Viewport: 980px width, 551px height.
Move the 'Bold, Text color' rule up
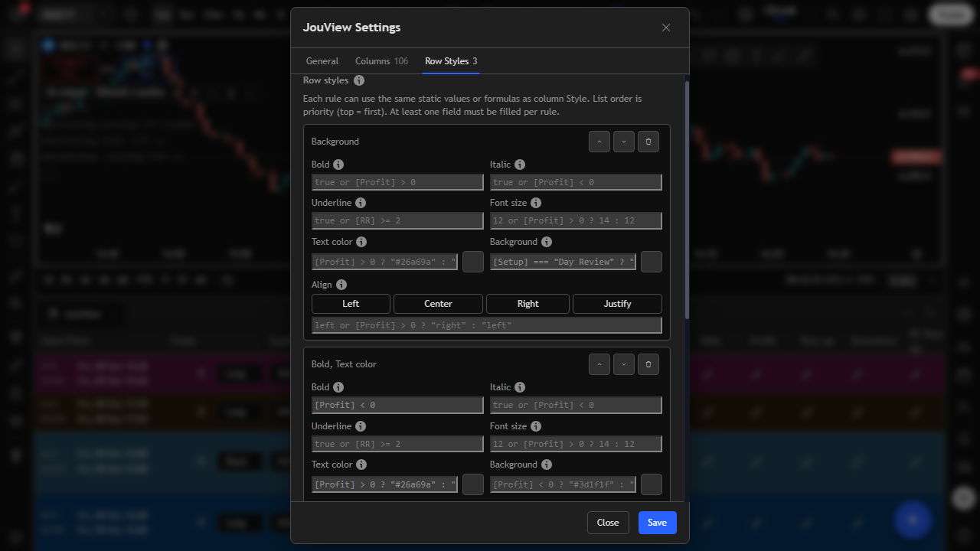tap(599, 364)
